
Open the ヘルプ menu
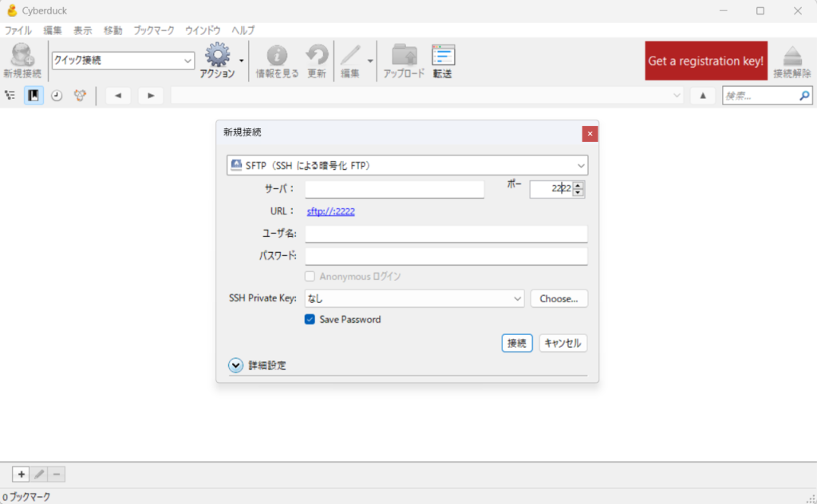[243, 30]
